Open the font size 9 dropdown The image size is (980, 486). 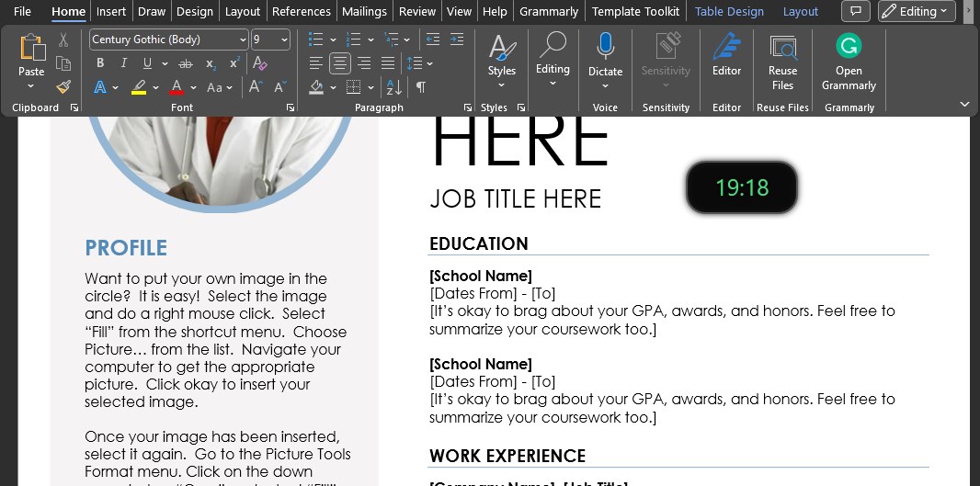pyautogui.click(x=285, y=40)
